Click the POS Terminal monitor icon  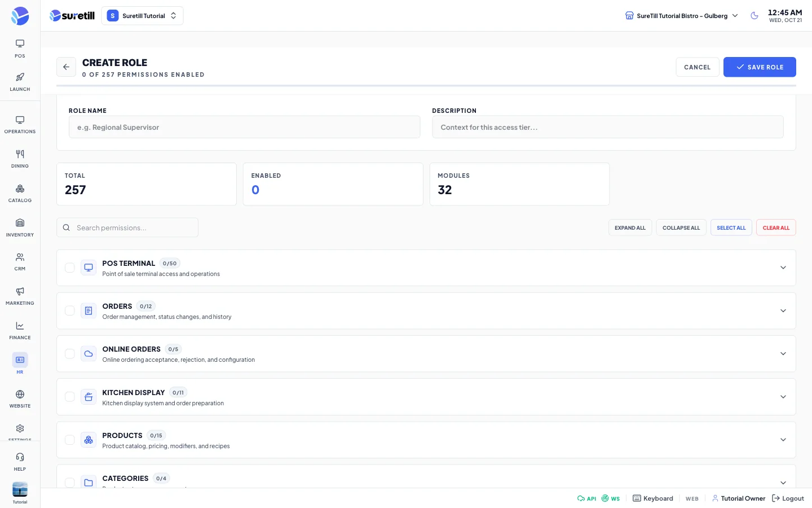[x=89, y=268]
